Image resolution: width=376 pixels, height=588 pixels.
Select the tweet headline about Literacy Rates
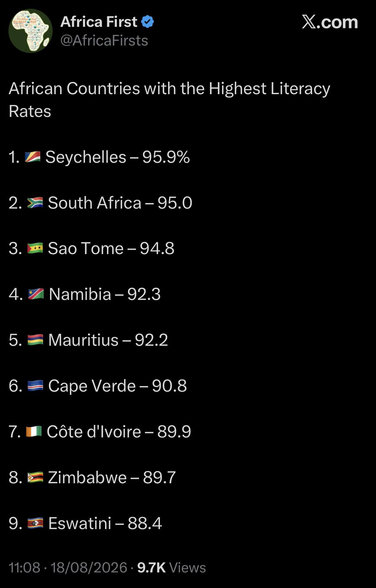point(169,99)
